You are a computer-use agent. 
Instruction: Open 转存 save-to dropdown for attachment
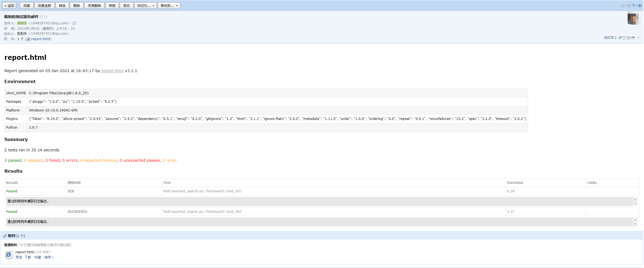click(x=49, y=257)
